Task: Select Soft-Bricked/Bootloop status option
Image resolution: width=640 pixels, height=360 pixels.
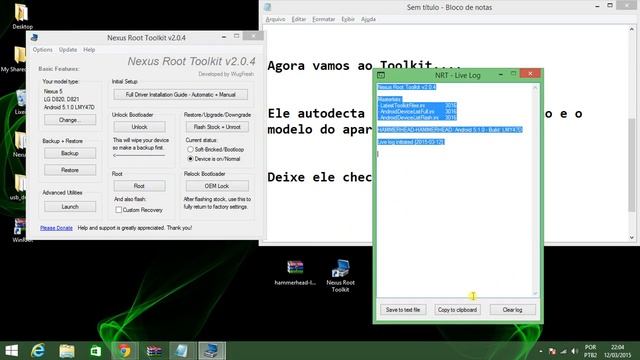Action: (x=190, y=149)
